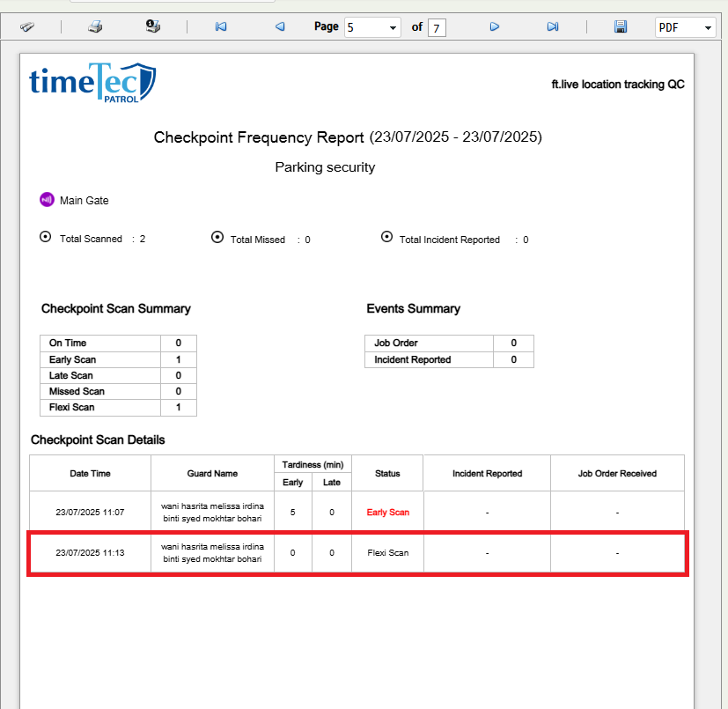Click the Late Scan summary row label
Screen dimensions: 728x709
tap(71, 375)
